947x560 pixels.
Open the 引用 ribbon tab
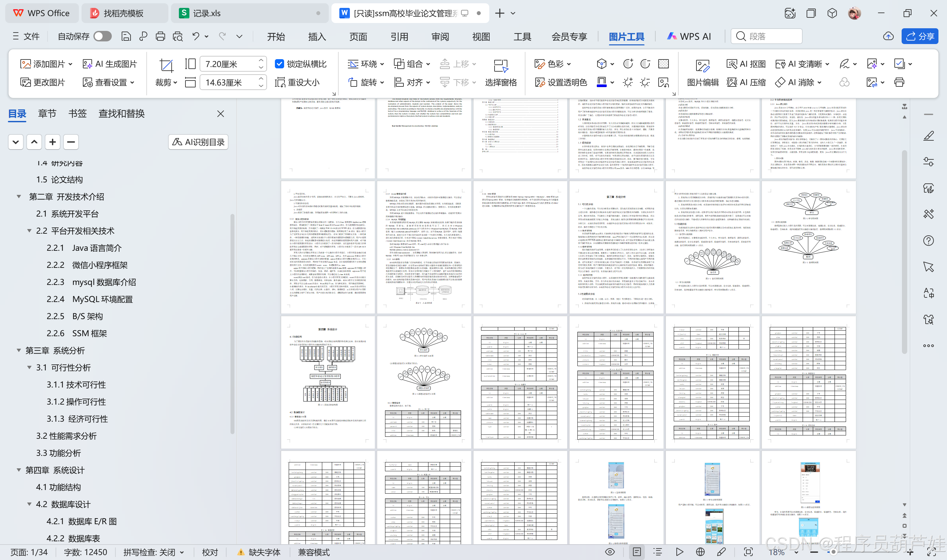[399, 36]
